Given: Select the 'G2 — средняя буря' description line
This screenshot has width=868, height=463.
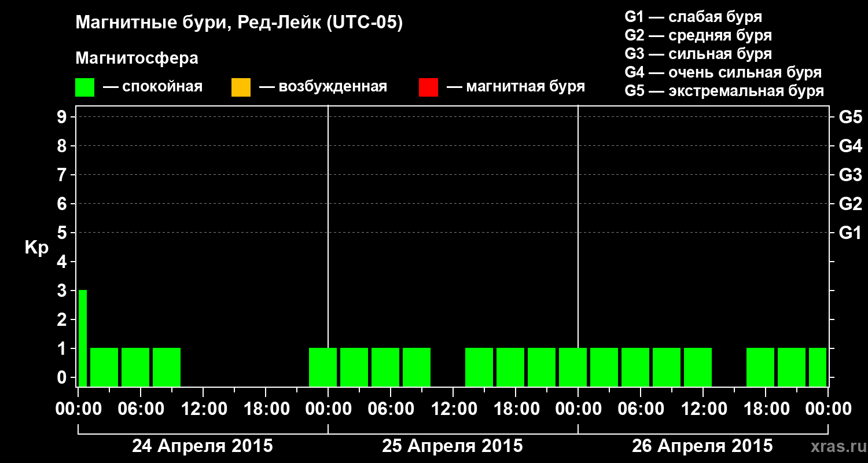Looking at the screenshot, I should pyautogui.click(x=698, y=35).
